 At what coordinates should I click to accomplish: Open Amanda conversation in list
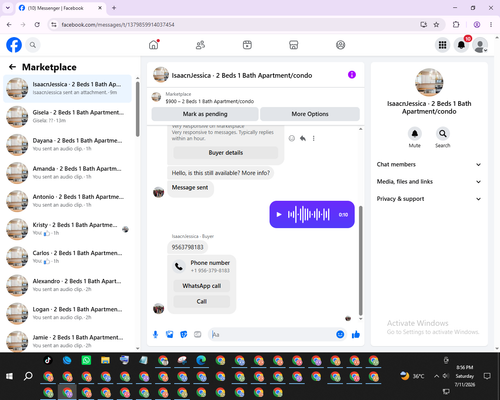point(67,173)
